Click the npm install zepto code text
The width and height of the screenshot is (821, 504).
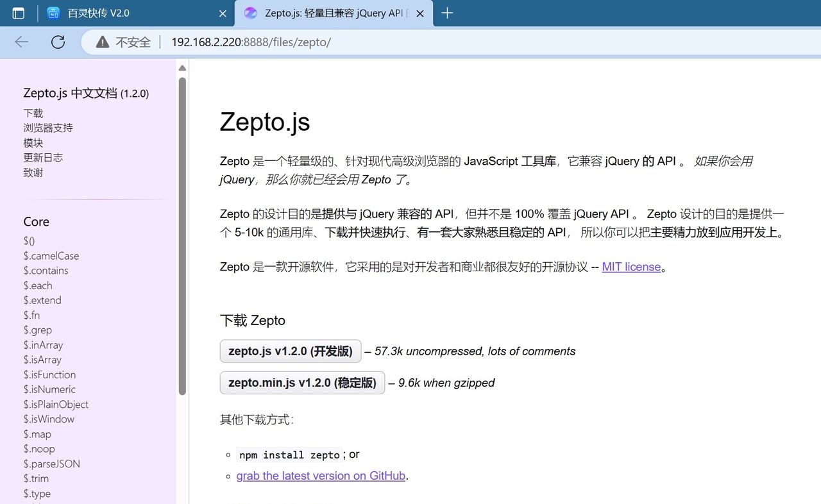pyautogui.click(x=289, y=455)
